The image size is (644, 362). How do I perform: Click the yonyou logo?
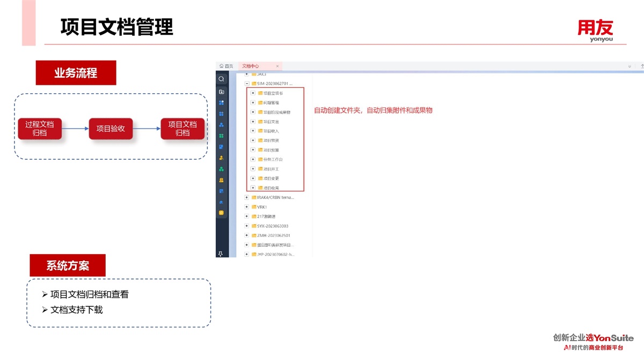pos(595,30)
